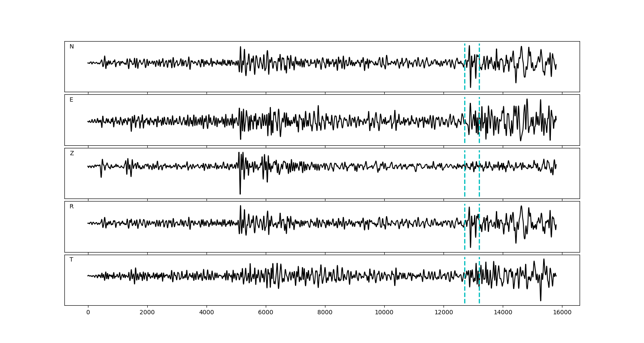
Task: Select the 12000 x-axis tick label
Action: [x=444, y=313]
